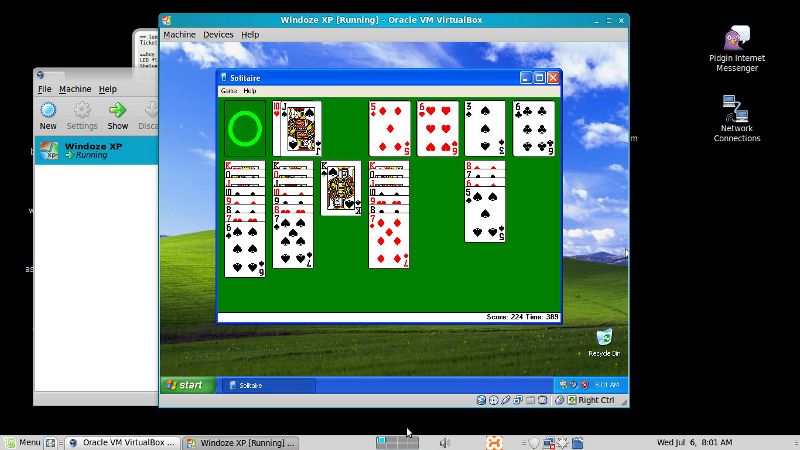Click the XP taskbar clock

point(607,385)
